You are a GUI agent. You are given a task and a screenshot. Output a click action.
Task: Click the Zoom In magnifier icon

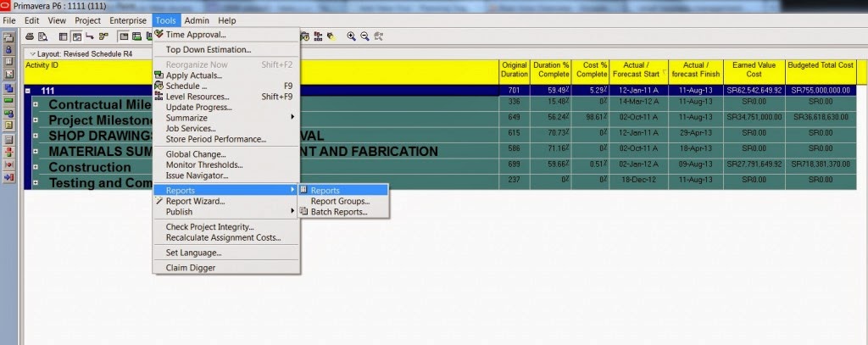(351, 36)
